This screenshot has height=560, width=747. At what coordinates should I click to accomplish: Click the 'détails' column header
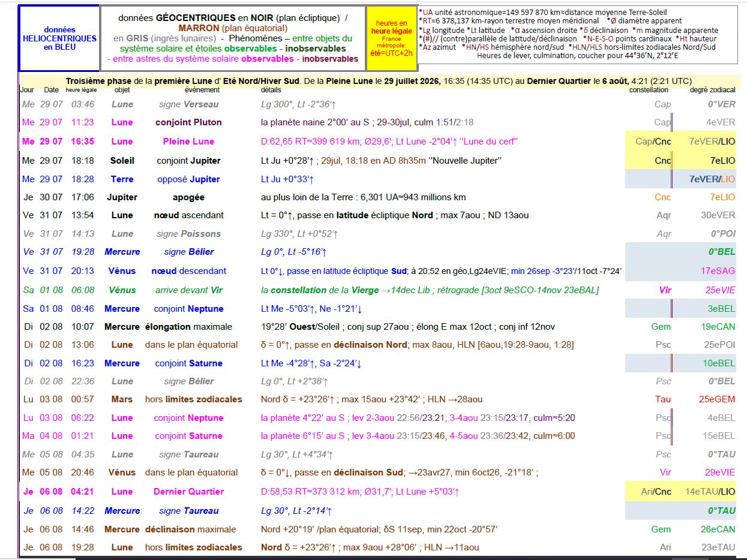tap(271, 90)
